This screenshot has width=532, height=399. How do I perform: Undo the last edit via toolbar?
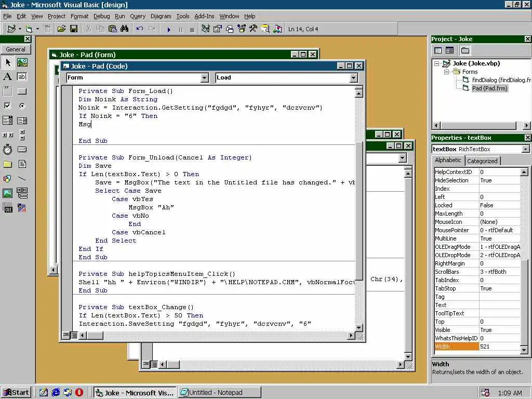click(x=139, y=29)
